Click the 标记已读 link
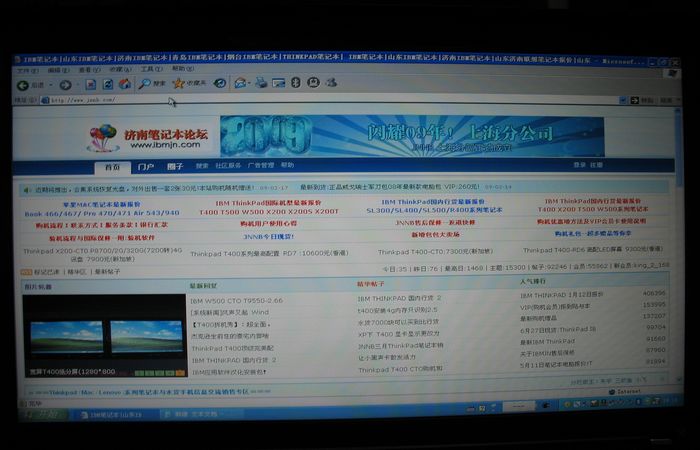Viewport: 700px width, 450px height. [46, 272]
